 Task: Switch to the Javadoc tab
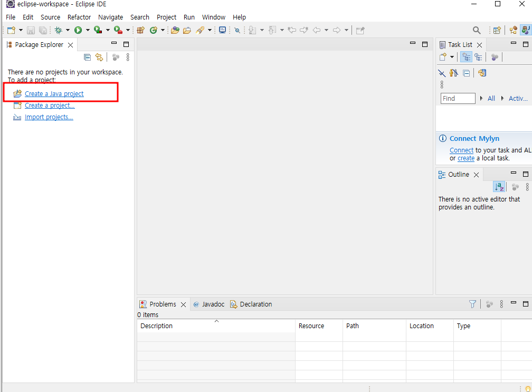[209, 304]
